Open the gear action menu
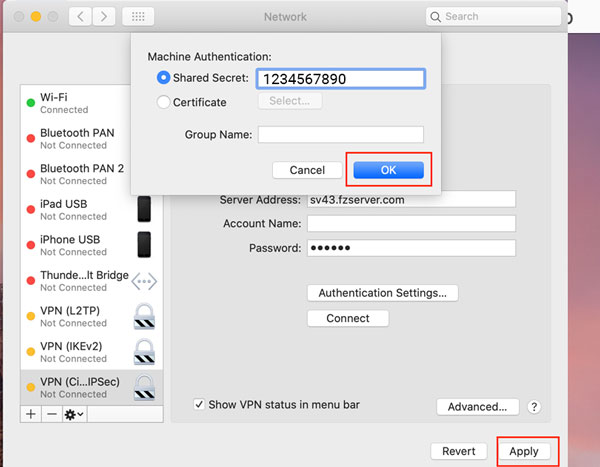The image size is (600, 467). tap(74, 414)
